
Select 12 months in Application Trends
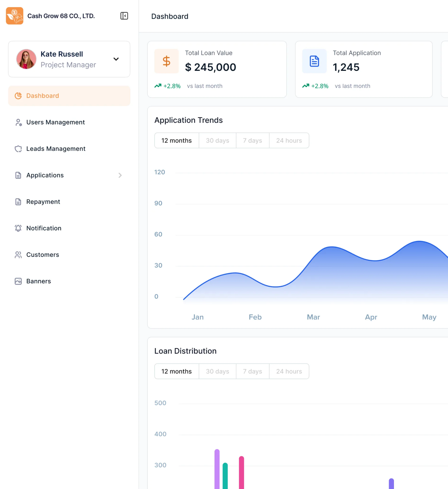177,140
